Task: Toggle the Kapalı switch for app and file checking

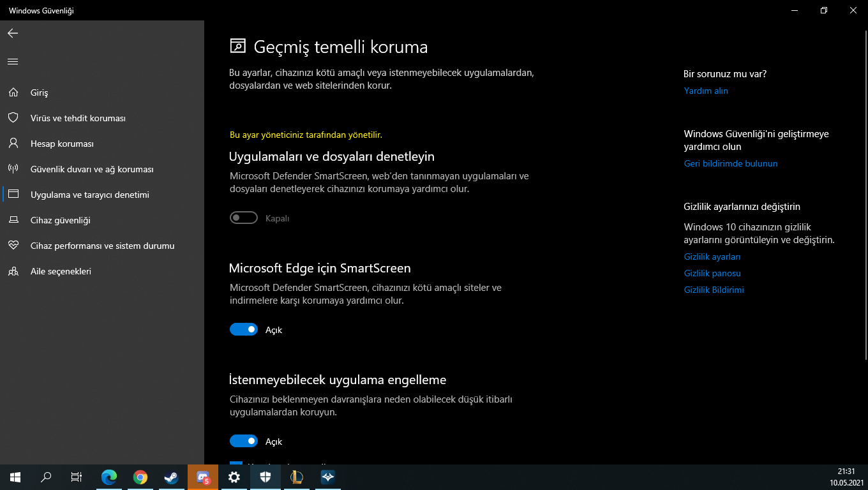Action: [x=244, y=218]
